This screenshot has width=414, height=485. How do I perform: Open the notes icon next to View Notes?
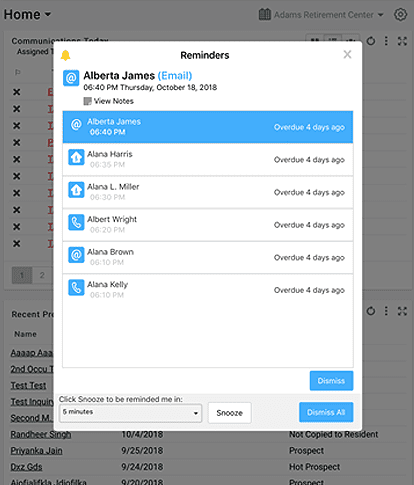click(x=87, y=101)
